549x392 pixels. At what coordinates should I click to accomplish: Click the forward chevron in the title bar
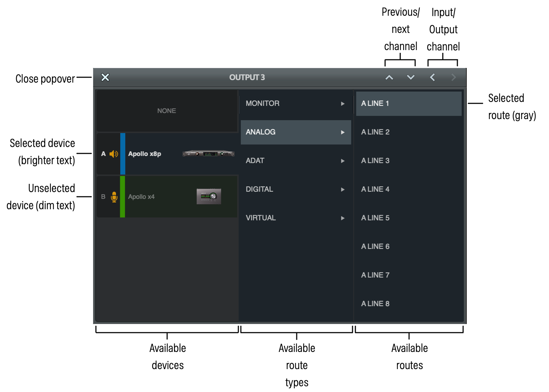point(453,77)
